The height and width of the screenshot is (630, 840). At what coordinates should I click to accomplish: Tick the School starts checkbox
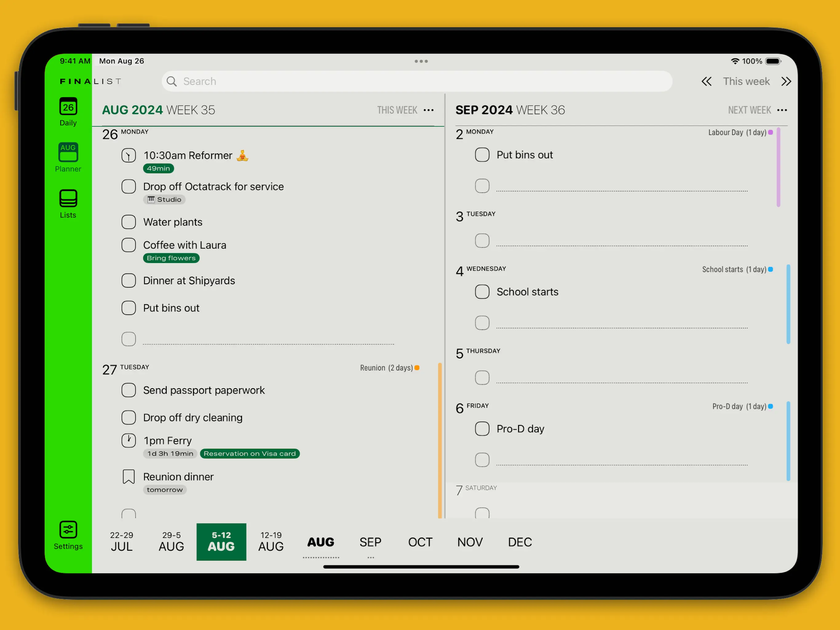(x=482, y=292)
